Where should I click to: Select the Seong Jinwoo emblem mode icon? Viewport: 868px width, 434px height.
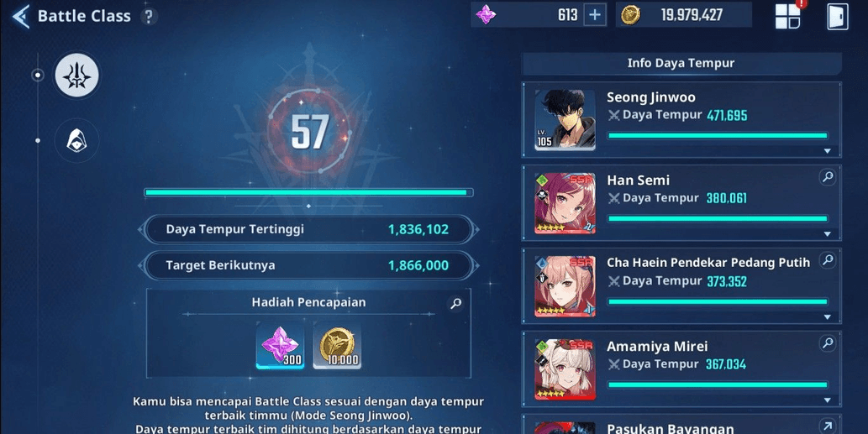(x=77, y=76)
